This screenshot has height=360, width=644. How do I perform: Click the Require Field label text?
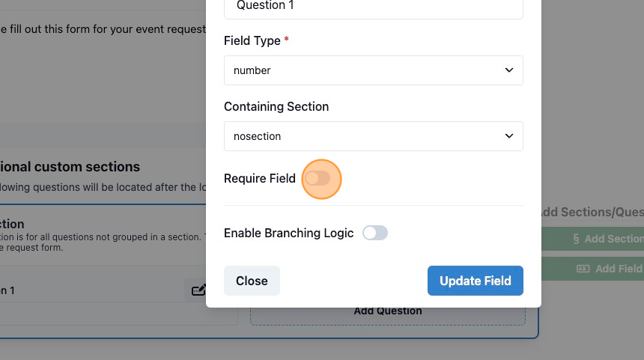click(260, 179)
